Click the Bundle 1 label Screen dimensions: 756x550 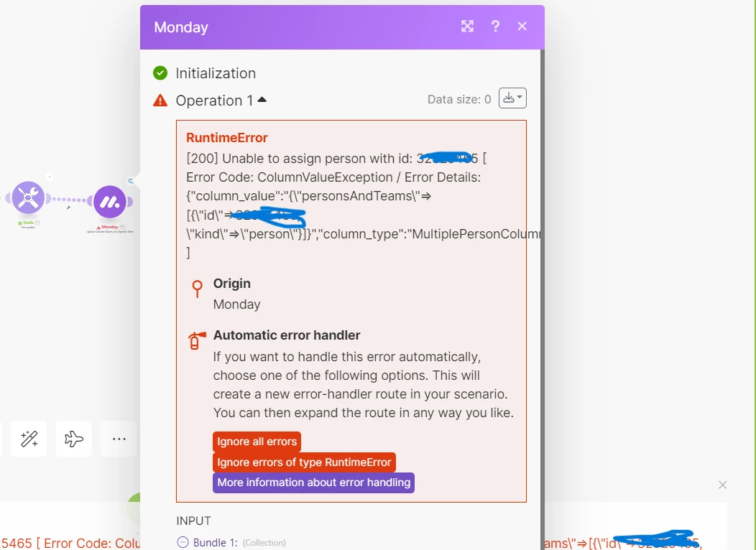pos(215,542)
